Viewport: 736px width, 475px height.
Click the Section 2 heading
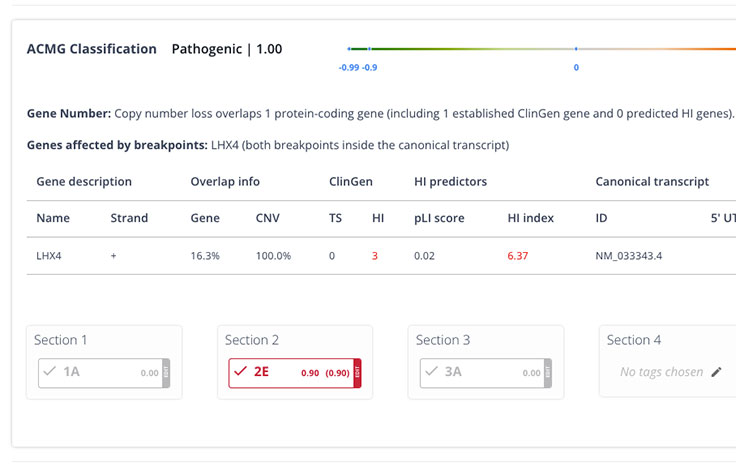[x=252, y=340]
